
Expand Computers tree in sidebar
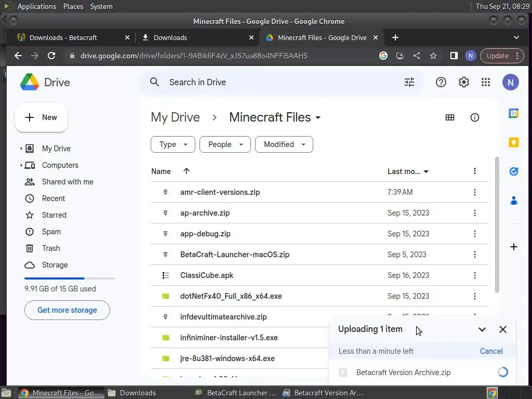[21, 165]
